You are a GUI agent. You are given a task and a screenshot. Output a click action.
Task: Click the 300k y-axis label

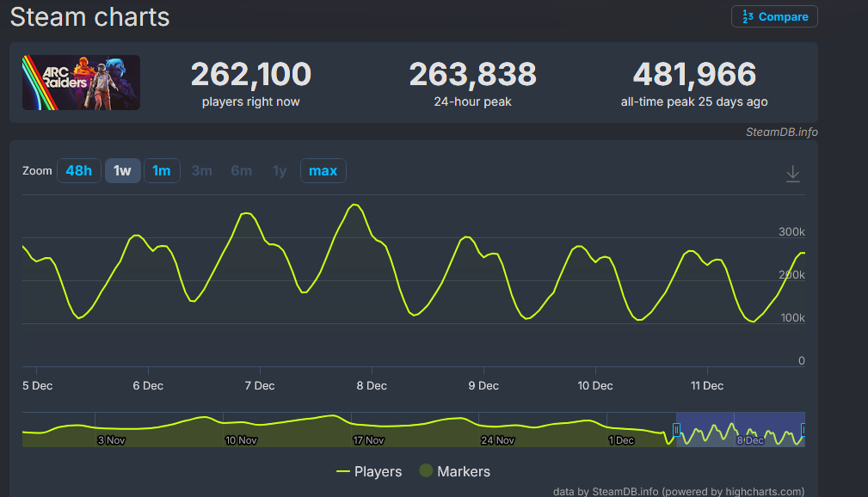point(791,232)
